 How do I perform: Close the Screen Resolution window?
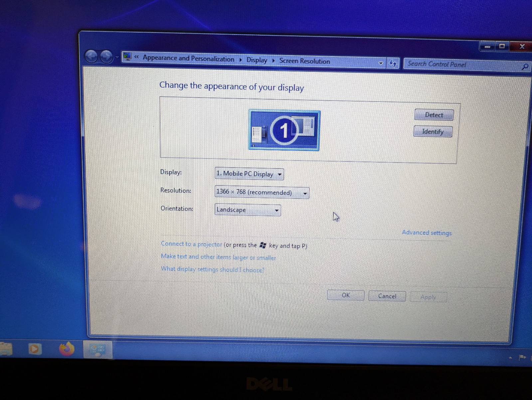(x=521, y=46)
